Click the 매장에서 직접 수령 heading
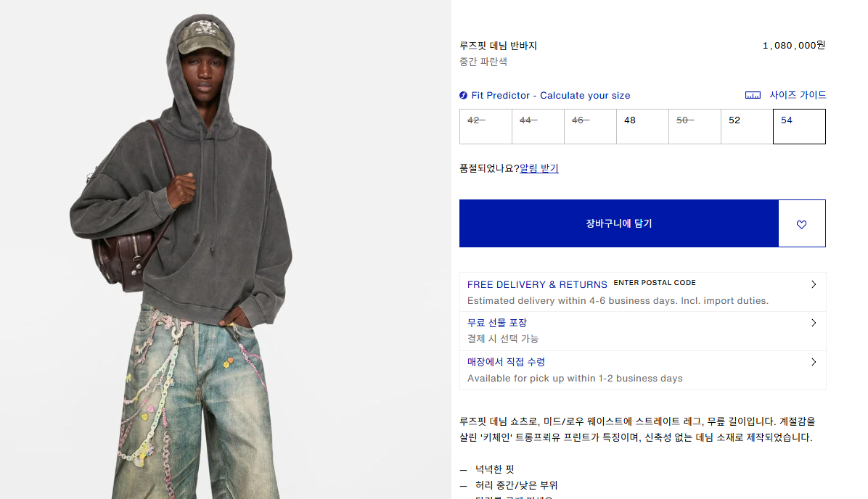 point(506,362)
